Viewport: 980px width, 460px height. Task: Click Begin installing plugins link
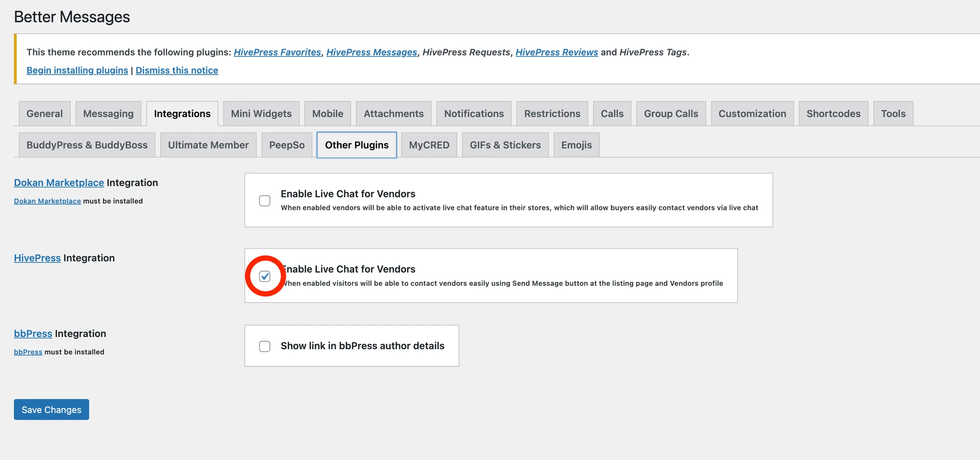[x=77, y=70]
